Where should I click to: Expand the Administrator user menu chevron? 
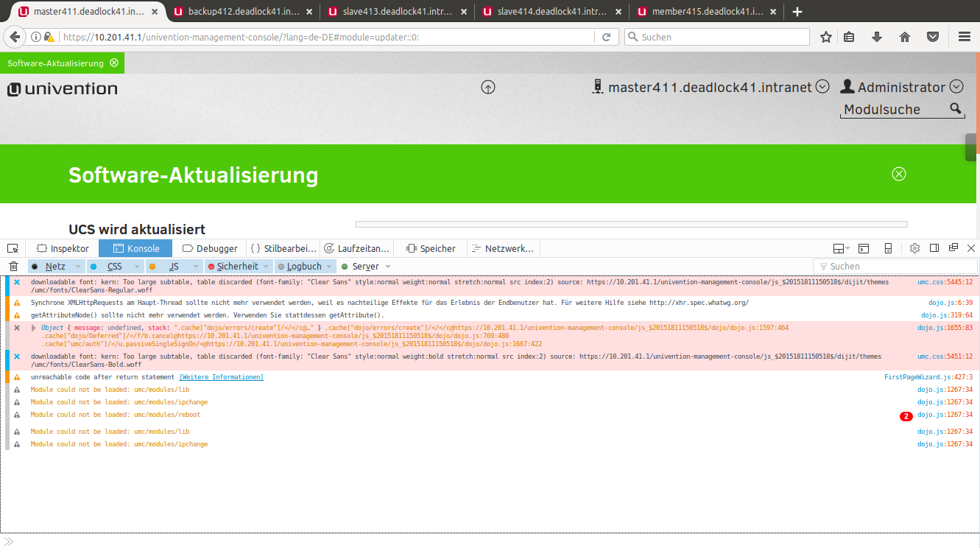pyautogui.click(x=956, y=87)
